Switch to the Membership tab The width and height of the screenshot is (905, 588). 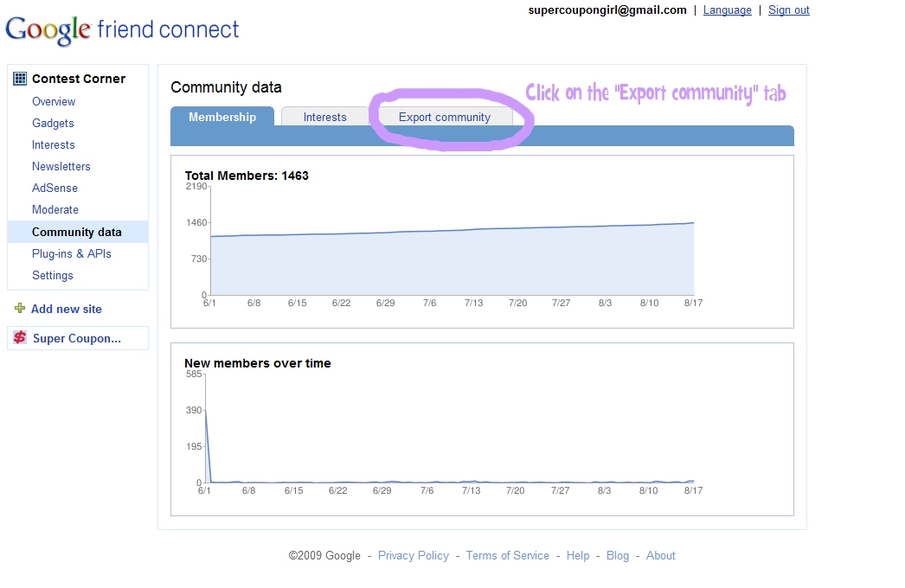coord(222,117)
